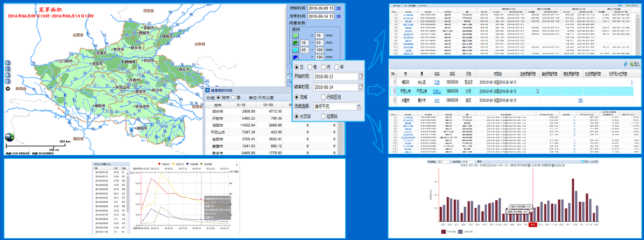Viewport: 644px width, 240px height.
Task: Click the dark green 10~50 mm legend swatch
Action: click(296, 43)
